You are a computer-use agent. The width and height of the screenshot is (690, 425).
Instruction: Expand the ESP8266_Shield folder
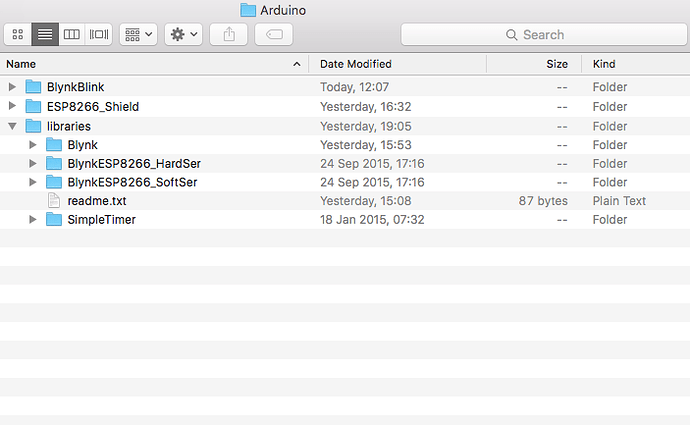pos(12,106)
